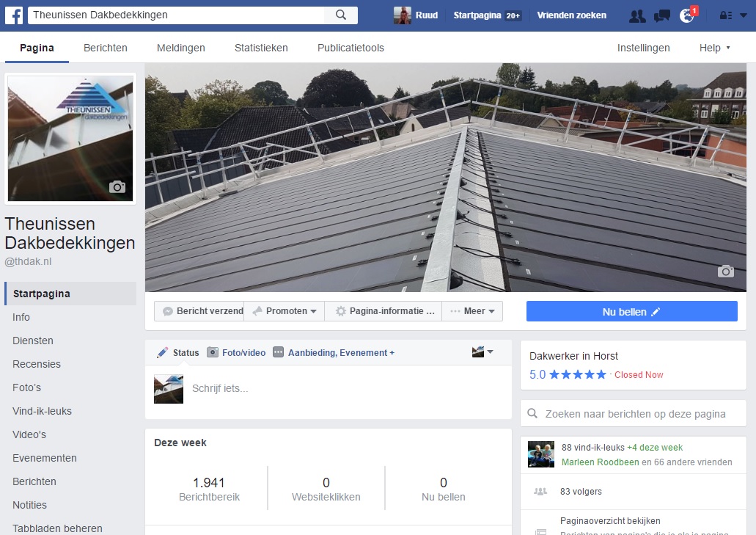The height and width of the screenshot is (535, 756).
Task: Click the pencil icon on Nu bellen
Action: click(656, 312)
